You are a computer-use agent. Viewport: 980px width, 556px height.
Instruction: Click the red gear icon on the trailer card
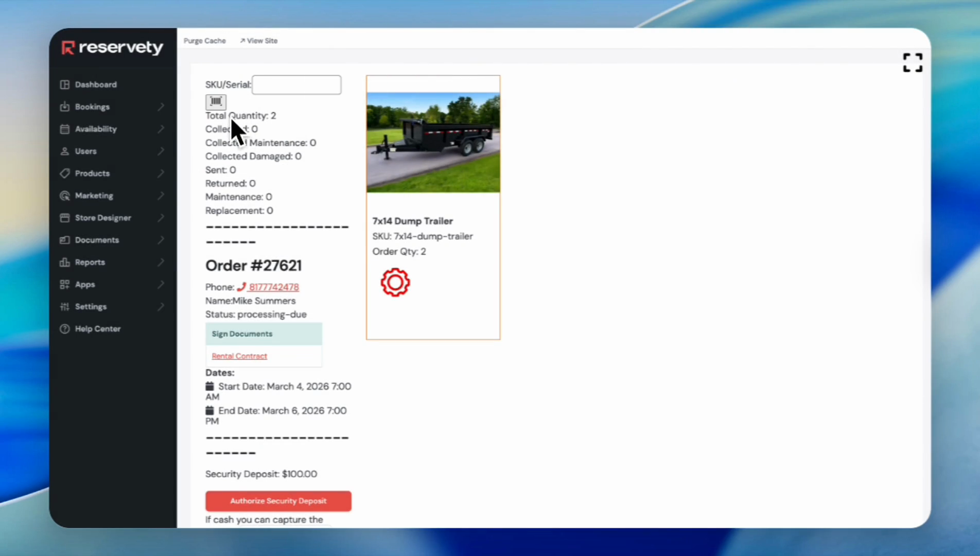pyautogui.click(x=395, y=282)
